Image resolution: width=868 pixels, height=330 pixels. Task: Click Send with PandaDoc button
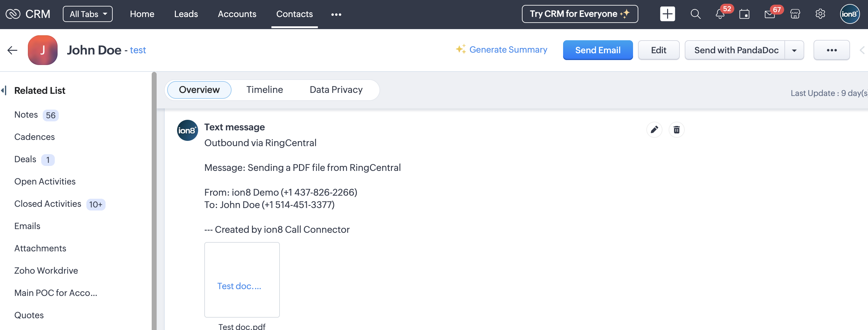click(x=735, y=50)
